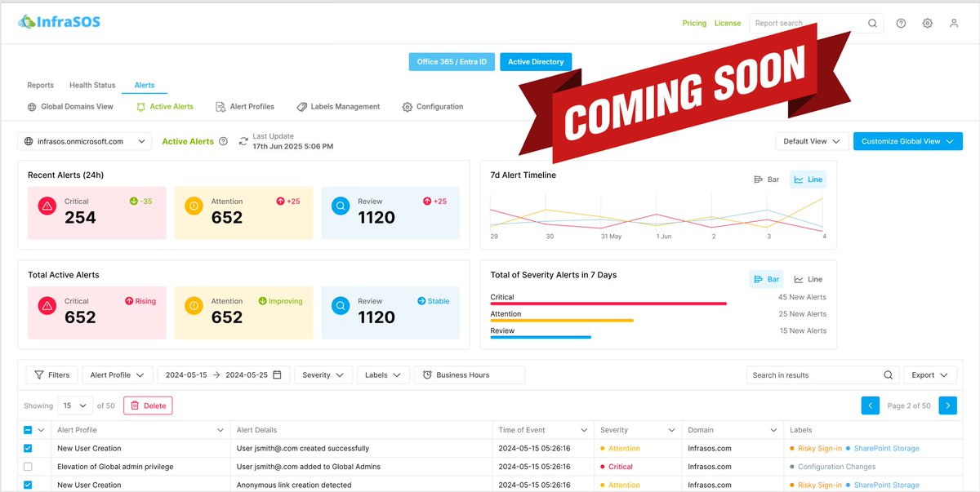980x492 pixels.
Task: Click the Review magnifier icon in Recent Alerts
Action: (340, 207)
